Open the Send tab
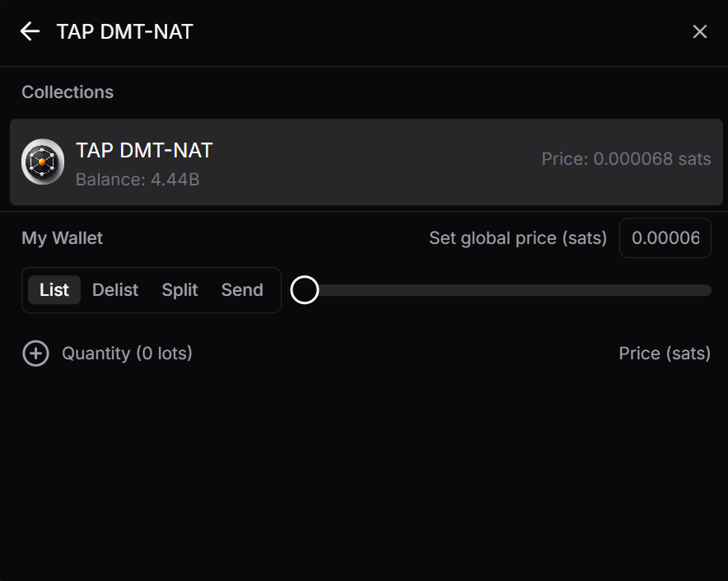Screen dimensions: 728x581 242,290
